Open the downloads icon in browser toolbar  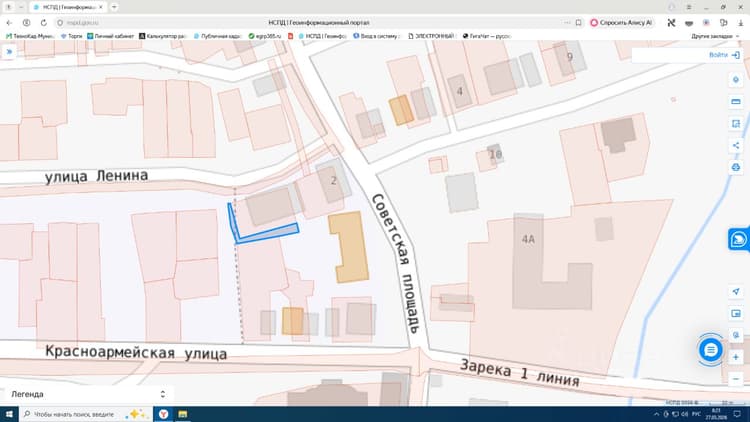coord(740,22)
